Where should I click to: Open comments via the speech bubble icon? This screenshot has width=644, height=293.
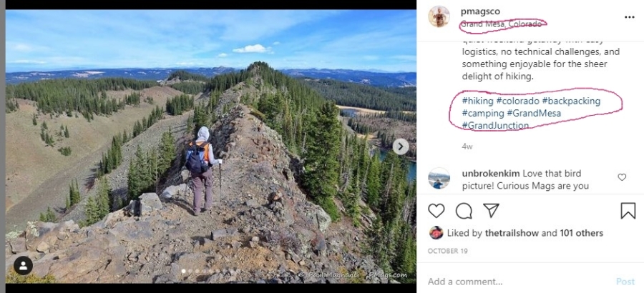pos(464,211)
